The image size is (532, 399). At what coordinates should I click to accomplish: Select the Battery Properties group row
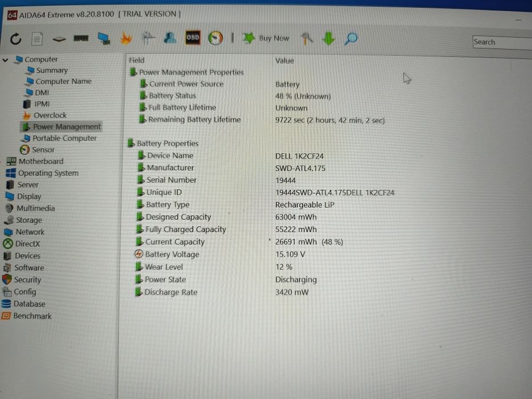(x=163, y=144)
